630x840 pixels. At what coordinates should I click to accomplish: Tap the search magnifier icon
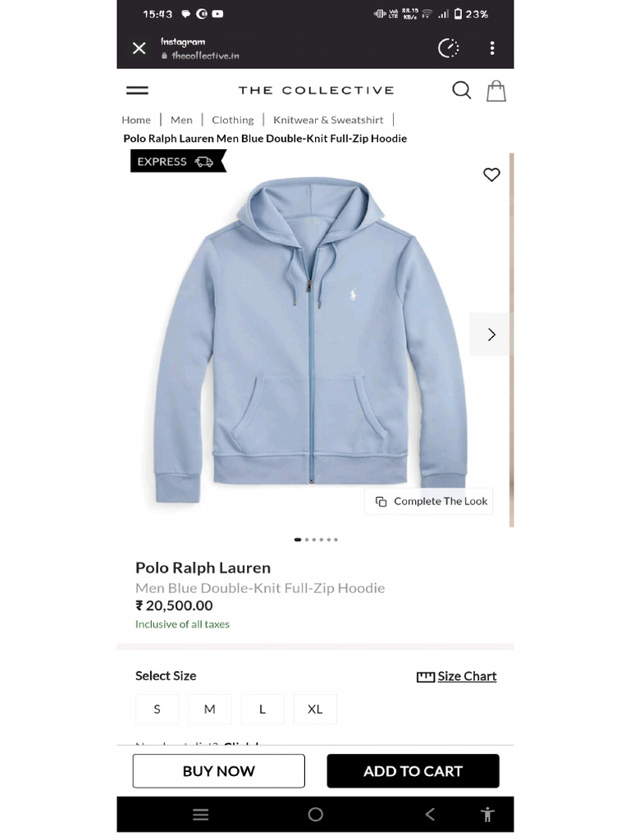click(461, 90)
